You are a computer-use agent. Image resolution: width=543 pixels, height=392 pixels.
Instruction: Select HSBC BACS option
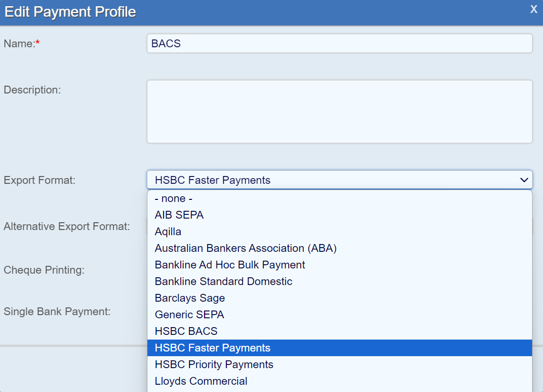click(x=186, y=331)
